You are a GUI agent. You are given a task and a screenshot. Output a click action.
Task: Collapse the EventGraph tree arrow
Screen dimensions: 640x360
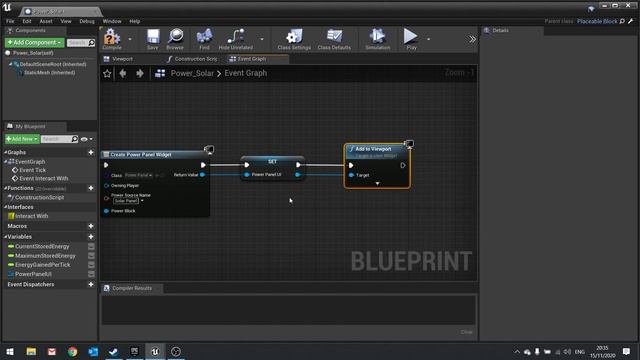coord(6,162)
